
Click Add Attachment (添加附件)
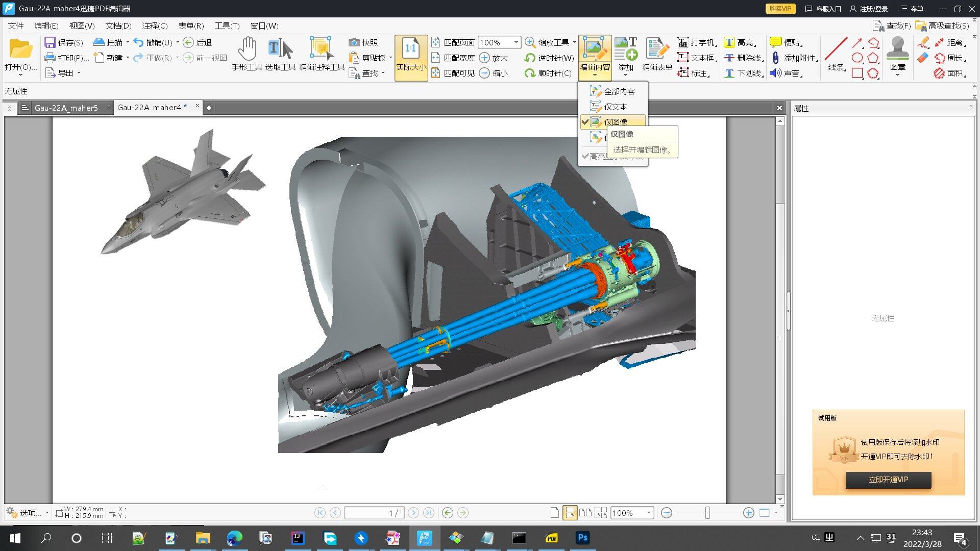[794, 58]
